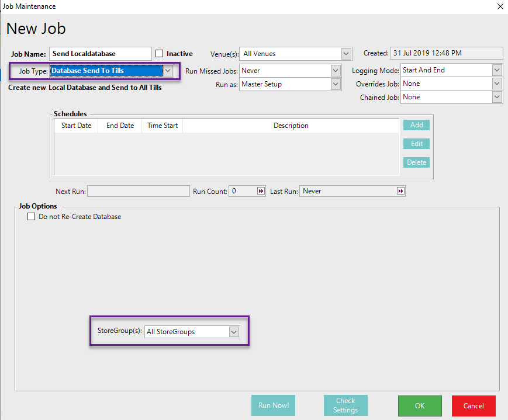
Task: Close the Job Maintenance window
Action: pyautogui.click(x=500, y=6)
